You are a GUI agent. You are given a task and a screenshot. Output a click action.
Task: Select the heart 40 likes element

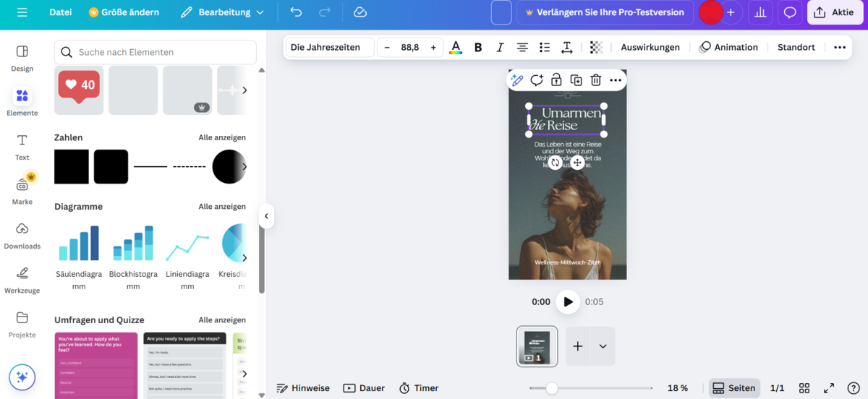(x=79, y=90)
